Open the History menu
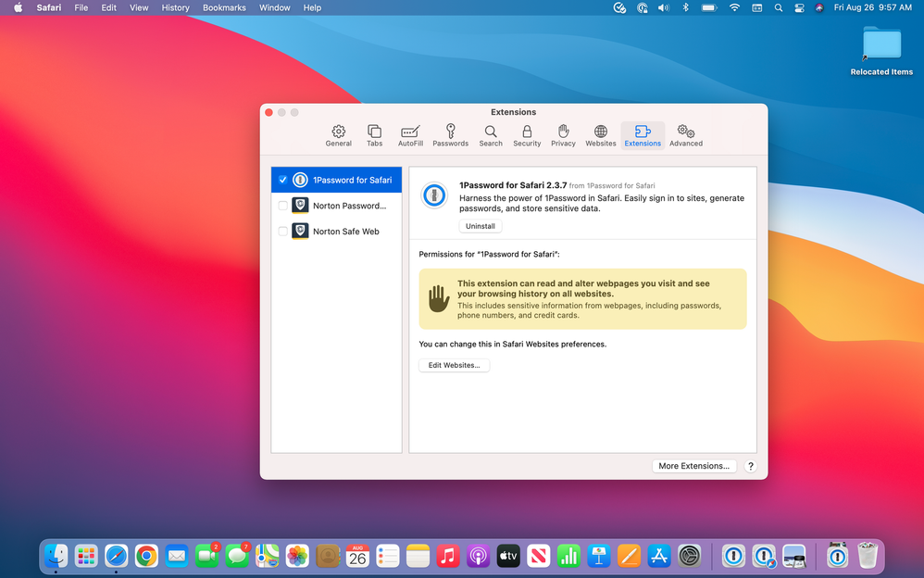The image size is (924, 578). (x=175, y=7)
